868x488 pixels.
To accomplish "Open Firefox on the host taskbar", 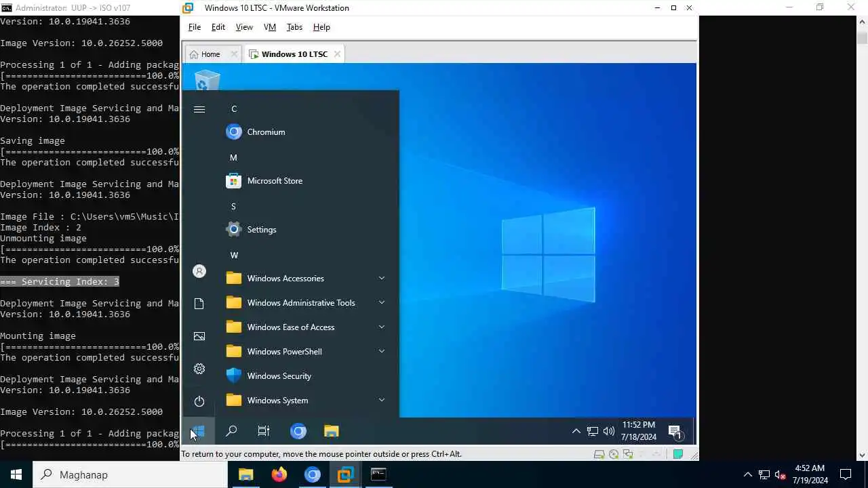I will coord(279,474).
